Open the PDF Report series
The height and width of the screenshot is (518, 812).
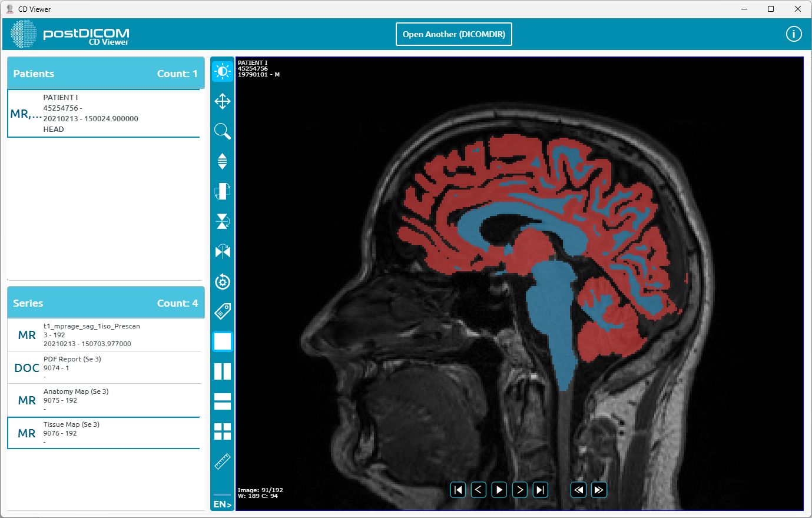(104, 367)
